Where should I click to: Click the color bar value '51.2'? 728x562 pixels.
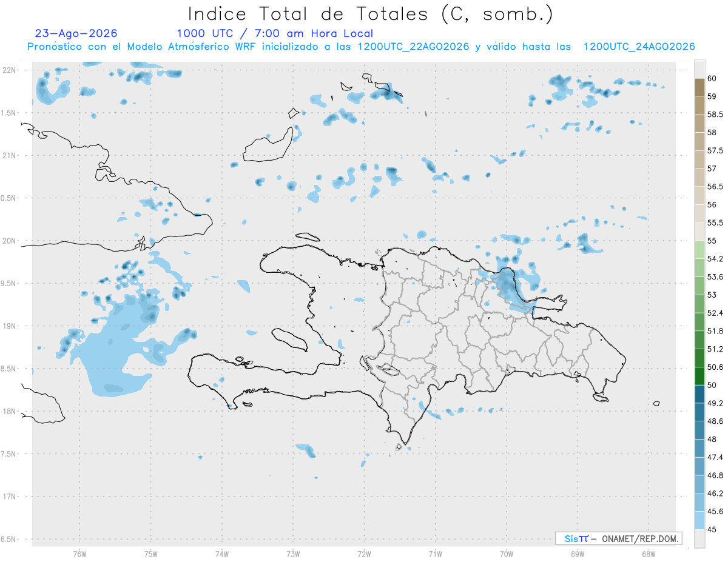pos(715,349)
